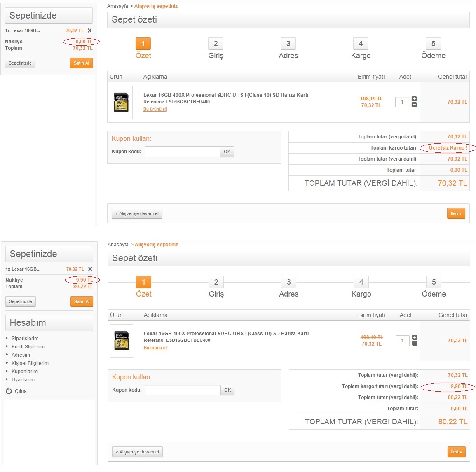The height and width of the screenshot is (472, 476).
Task: Decrease quantity in the upper cart summary
Action: click(x=414, y=105)
